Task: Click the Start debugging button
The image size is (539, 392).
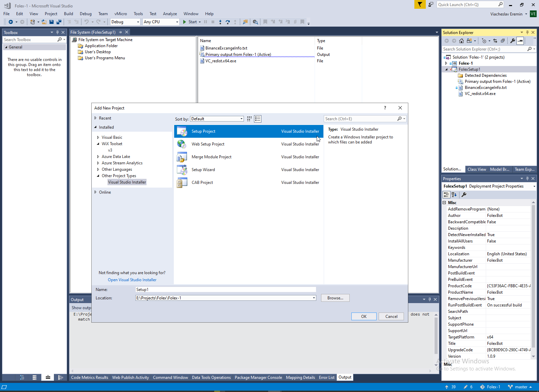Action: point(190,22)
